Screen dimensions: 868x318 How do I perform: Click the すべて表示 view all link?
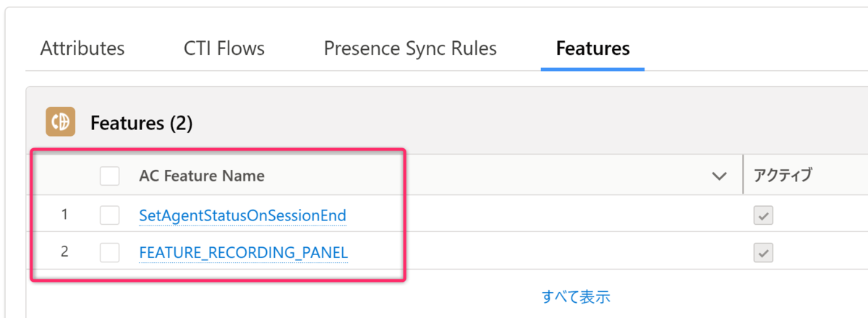point(576,296)
